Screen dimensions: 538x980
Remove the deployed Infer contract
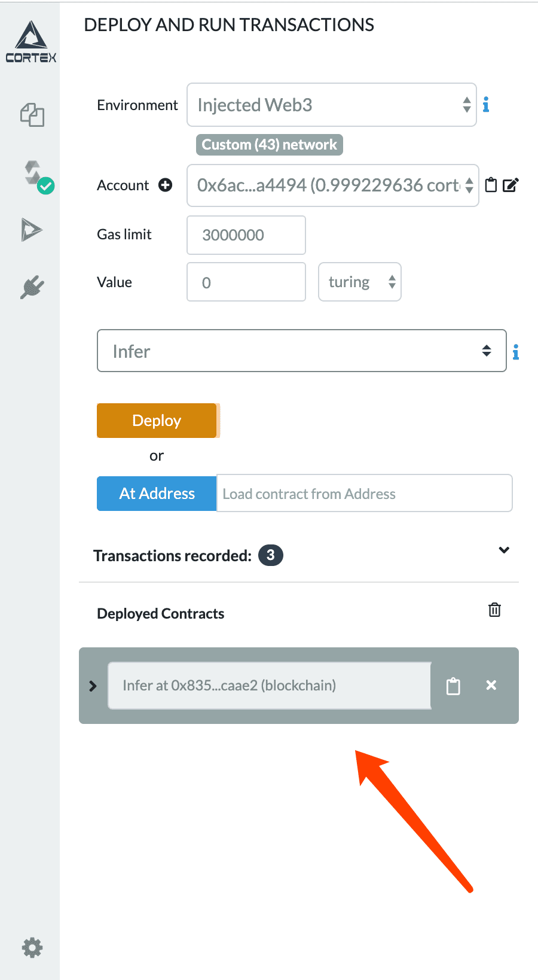491,685
